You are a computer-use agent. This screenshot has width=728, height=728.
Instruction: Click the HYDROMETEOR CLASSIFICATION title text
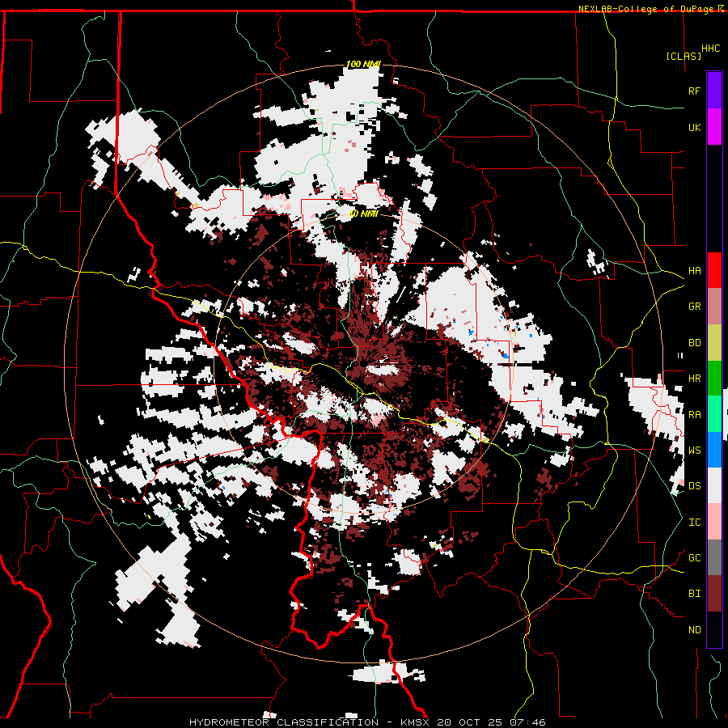(x=284, y=722)
